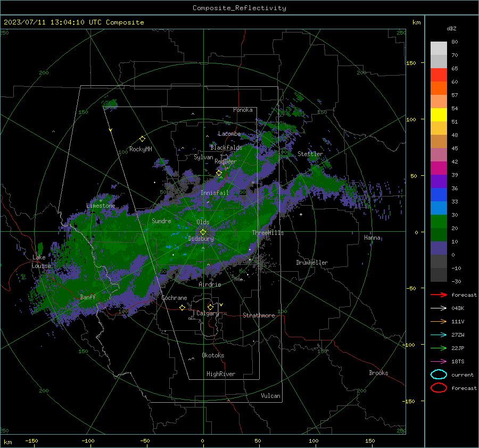The height and width of the screenshot is (448, 479).
Task: Click the Sylvan label on map
Action: [x=203, y=157]
